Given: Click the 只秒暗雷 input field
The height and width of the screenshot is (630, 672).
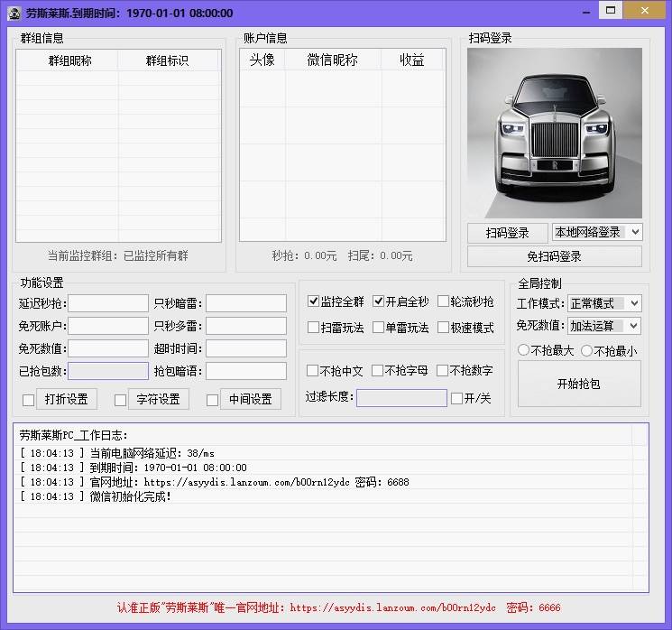Looking at the screenshot, I should click(x=246, y=303).
